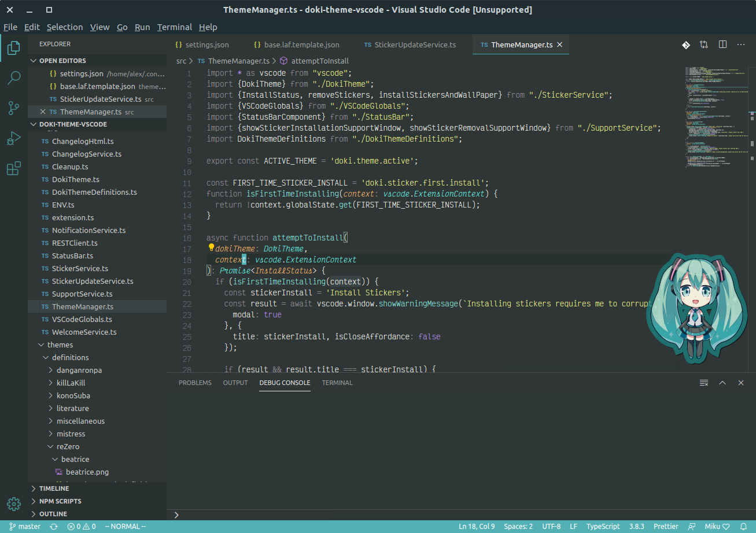Change LF end of line sequence
The width and height of the screenshot is (756, 533).
[573, 527]
